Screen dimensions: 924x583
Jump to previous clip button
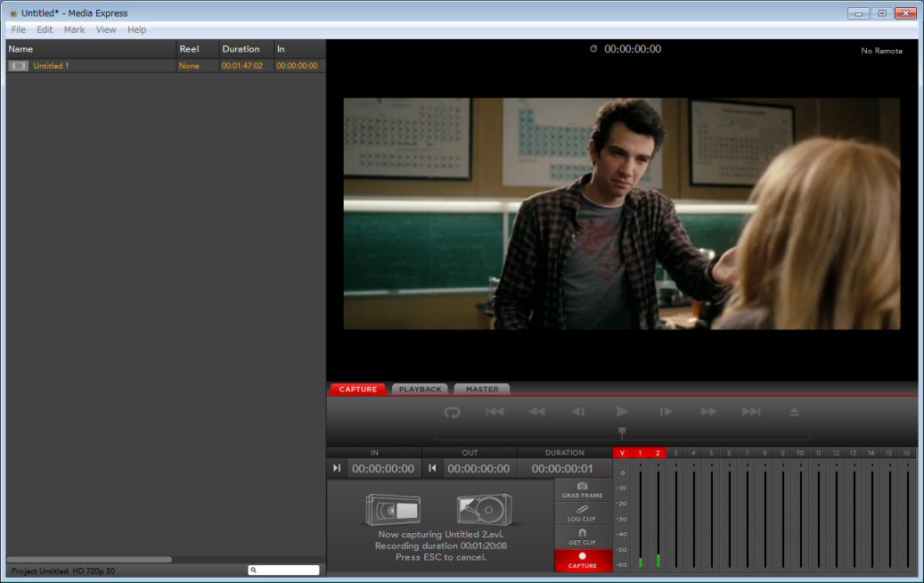[495, 412]
